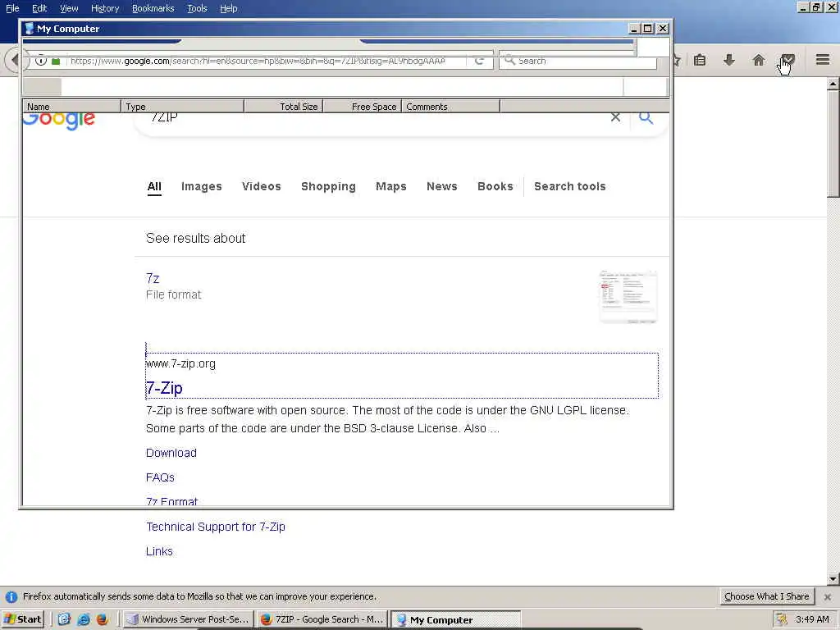Sort by the Total Size column header
840x630 pixels.
[x=283, y=107]
